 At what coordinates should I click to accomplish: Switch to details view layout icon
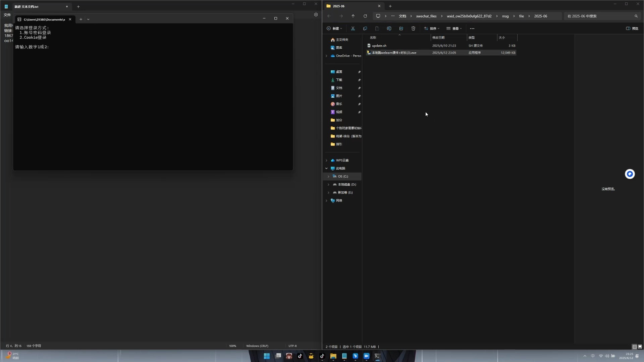pos(634,347)
